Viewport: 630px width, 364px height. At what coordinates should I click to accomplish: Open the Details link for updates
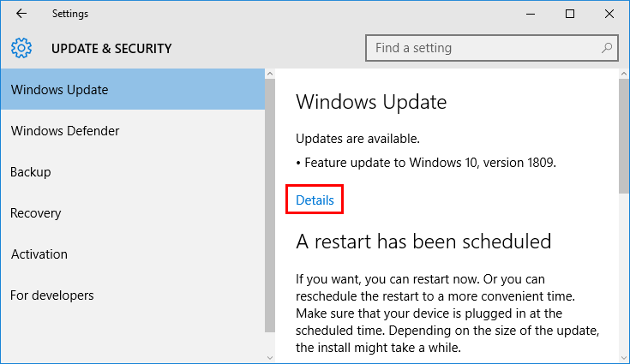tap(315, 200)
